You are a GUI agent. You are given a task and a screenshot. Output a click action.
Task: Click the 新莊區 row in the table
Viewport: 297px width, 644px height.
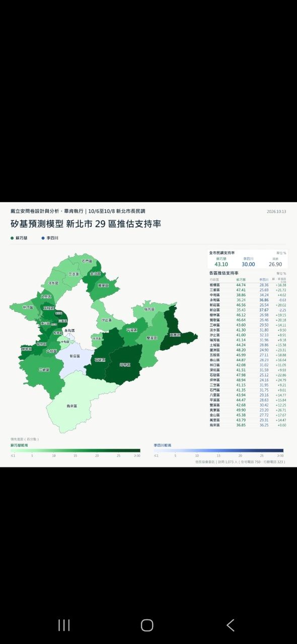point(248,305)
